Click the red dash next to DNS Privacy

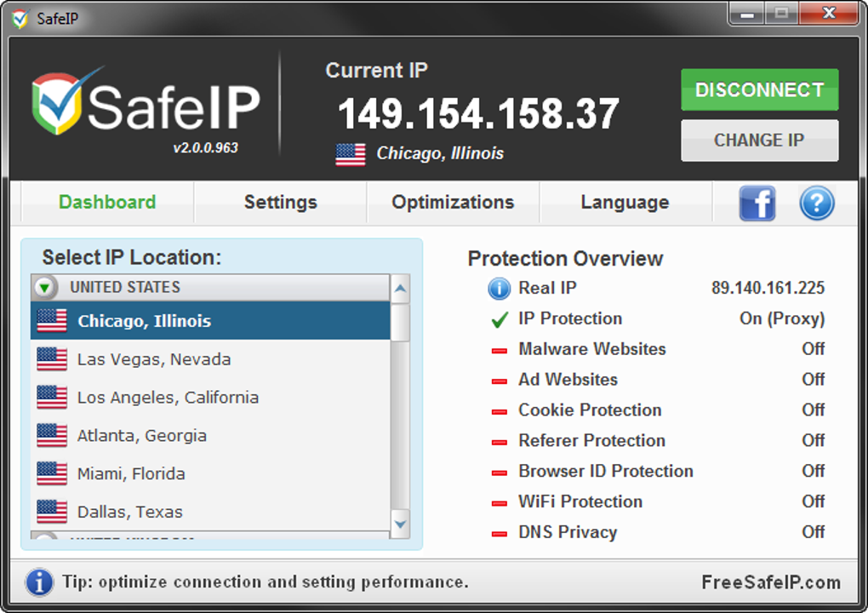(500, 534)
